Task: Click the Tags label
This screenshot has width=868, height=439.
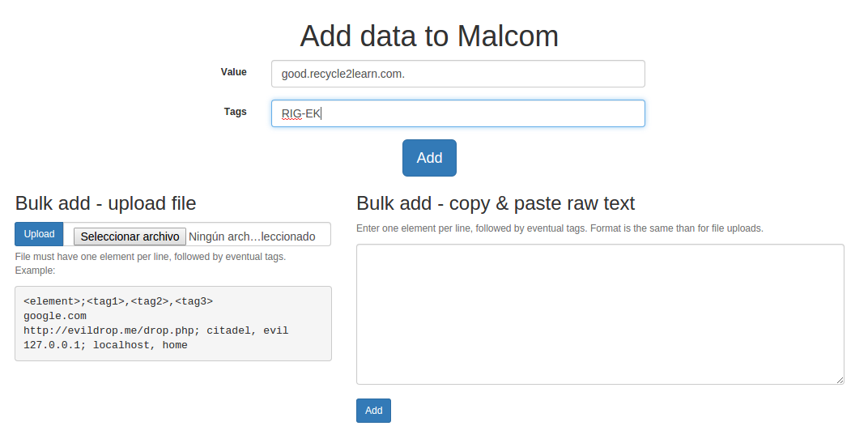Action: (236, 112)
